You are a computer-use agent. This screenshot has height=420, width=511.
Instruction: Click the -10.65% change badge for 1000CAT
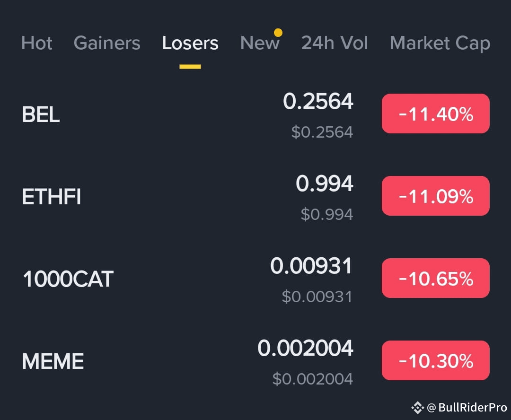tap(436, 278)
